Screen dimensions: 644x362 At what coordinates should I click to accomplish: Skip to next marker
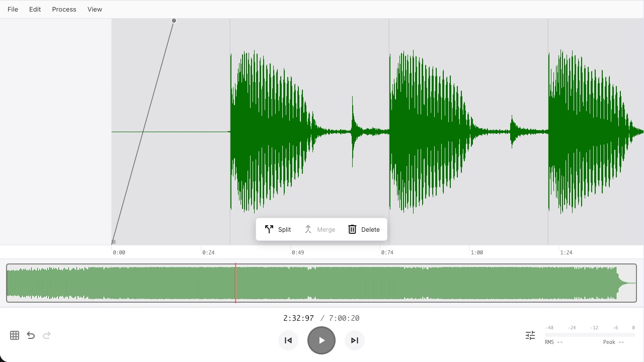tap(355, 340)
